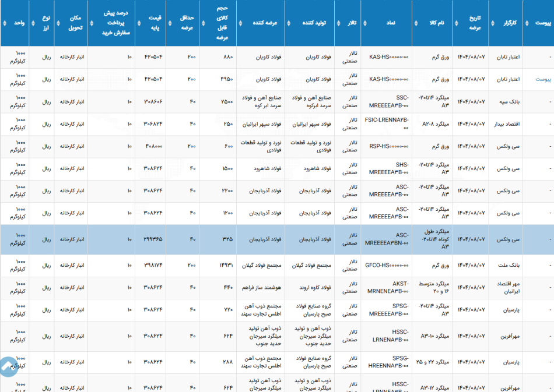Open the پیوست attachment link
The image size is (554, 392).
pos(543,79)
